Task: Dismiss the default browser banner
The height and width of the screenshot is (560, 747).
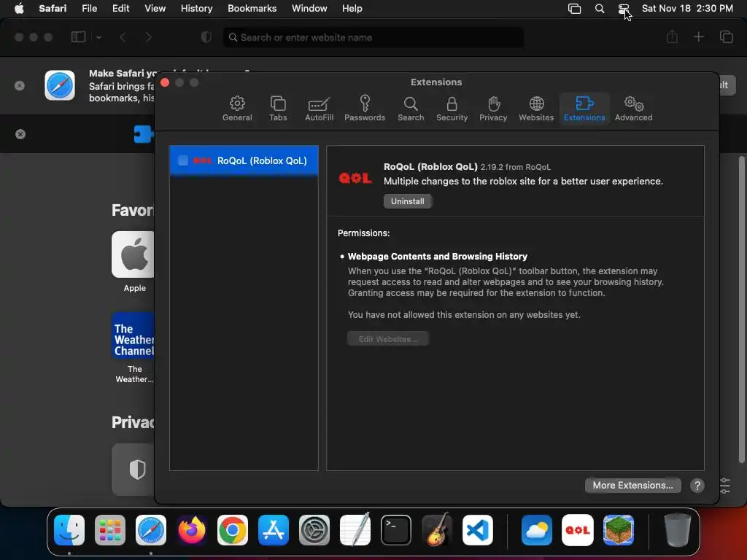Action: (20, 86)
